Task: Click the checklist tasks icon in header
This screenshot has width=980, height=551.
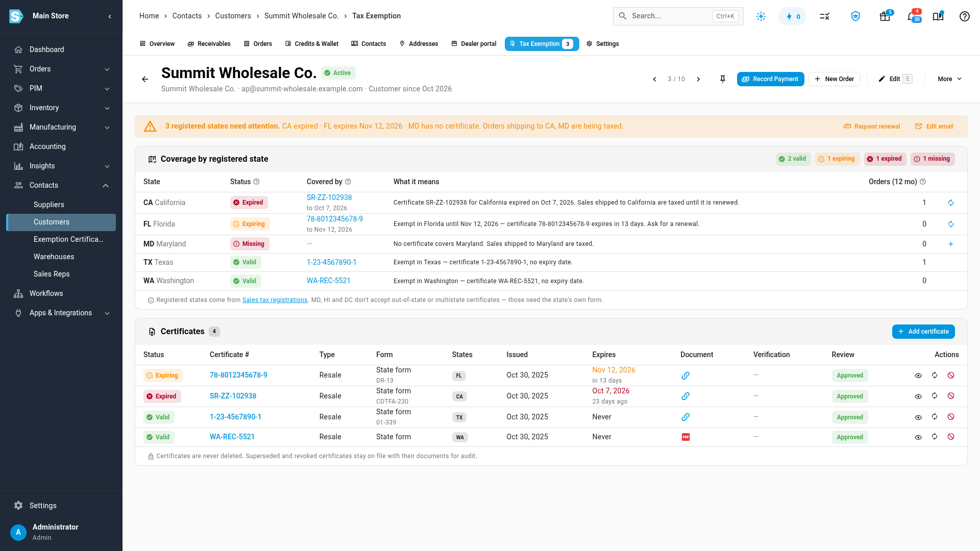Action: [825, 16]
